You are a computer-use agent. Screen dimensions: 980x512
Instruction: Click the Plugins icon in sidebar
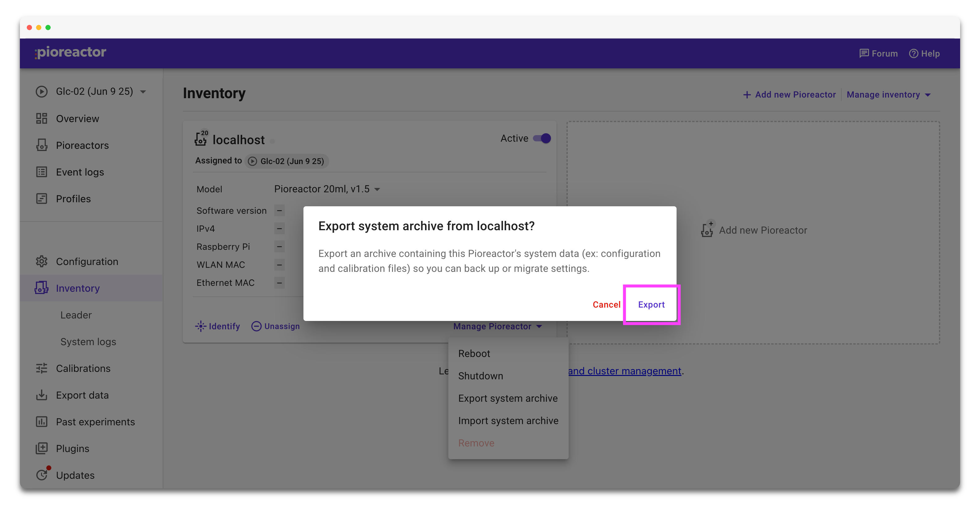(x=42, y=449)
